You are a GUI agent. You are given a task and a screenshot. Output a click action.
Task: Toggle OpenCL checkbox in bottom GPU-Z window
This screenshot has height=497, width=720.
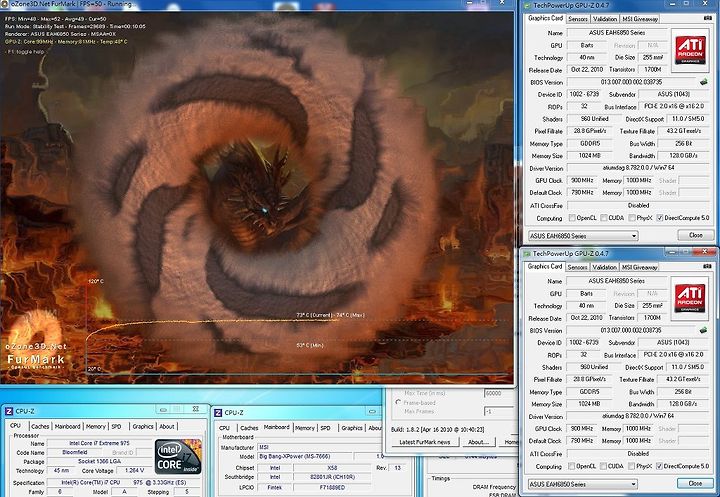pos(572,466)
